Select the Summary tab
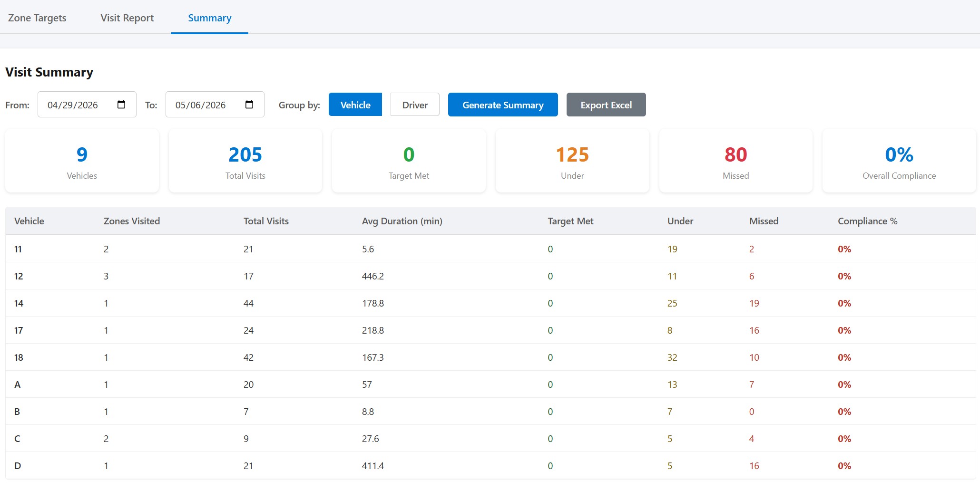The width and height of the screenshot is (980, 490). [209, 18]
